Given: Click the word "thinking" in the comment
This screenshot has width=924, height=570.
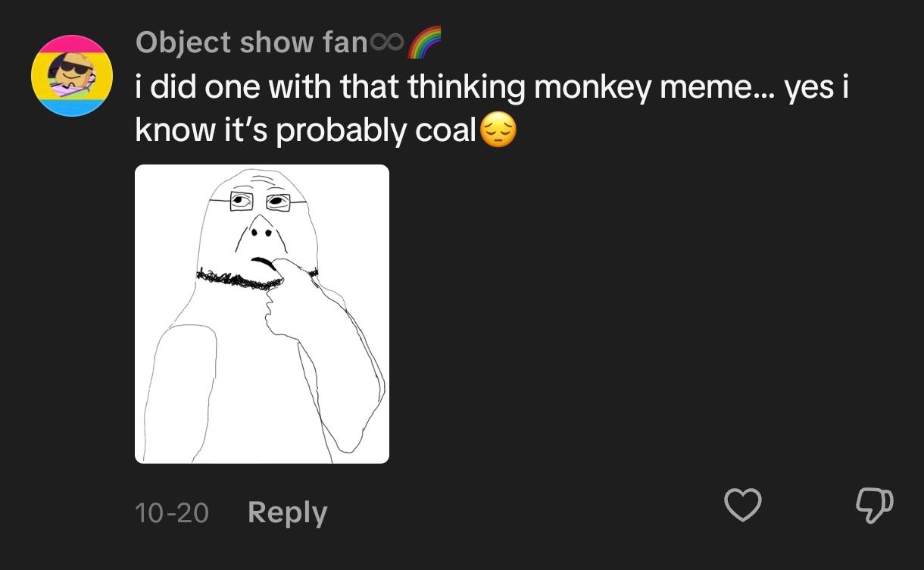Looking at the screenshot, I should [x=466, y=88].
